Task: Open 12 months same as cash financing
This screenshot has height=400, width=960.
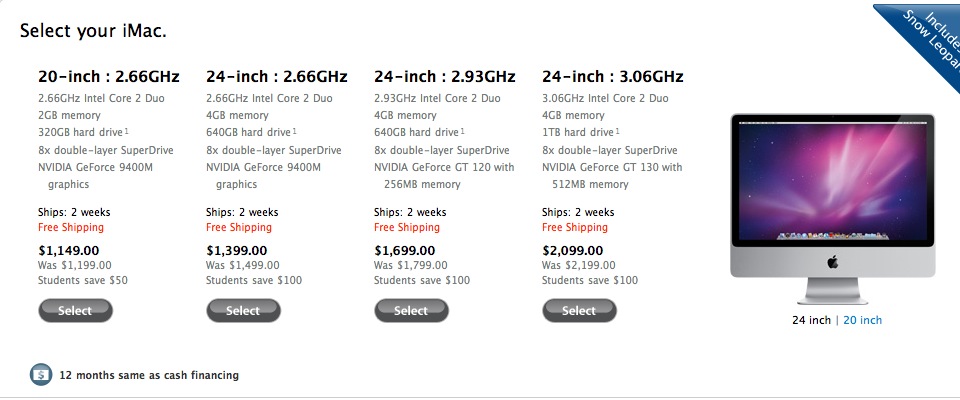Action: point(149,375)
